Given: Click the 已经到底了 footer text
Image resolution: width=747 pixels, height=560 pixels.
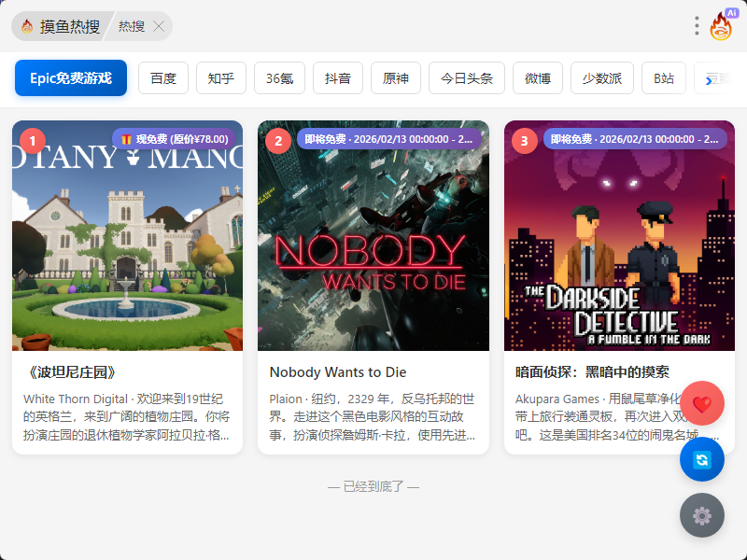Looking at the screenshot, I should [373, 486].
